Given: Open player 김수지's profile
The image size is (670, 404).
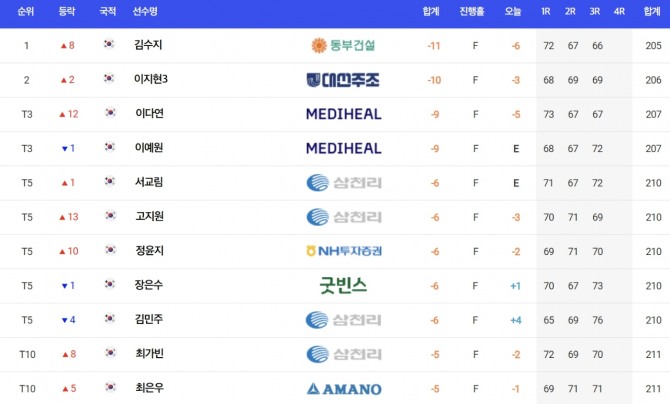Looking at the screenshot, I should pos(148,45).
